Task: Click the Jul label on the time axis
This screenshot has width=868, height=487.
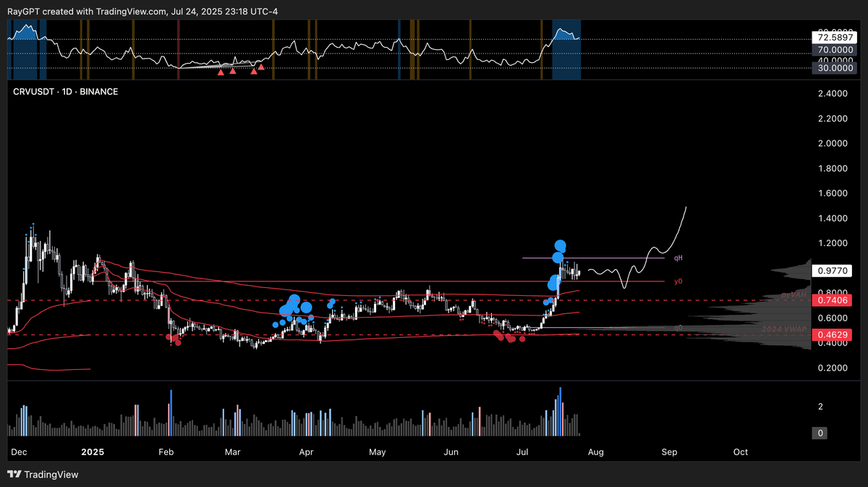Action: pyautogui.click(x=522, y=452)
